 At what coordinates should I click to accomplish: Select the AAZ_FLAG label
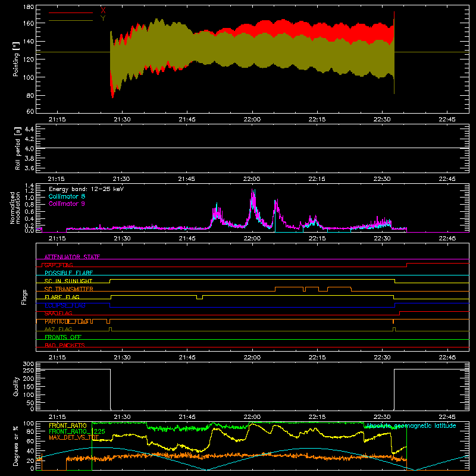[x=58, y=329]
